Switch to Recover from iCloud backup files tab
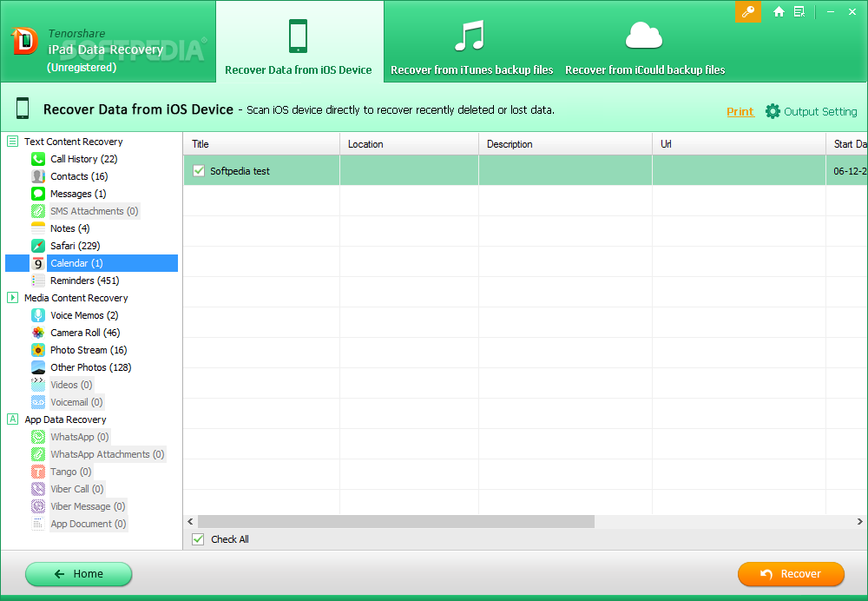The height and width of the screenshot is (601, 868). coord(645,48)
